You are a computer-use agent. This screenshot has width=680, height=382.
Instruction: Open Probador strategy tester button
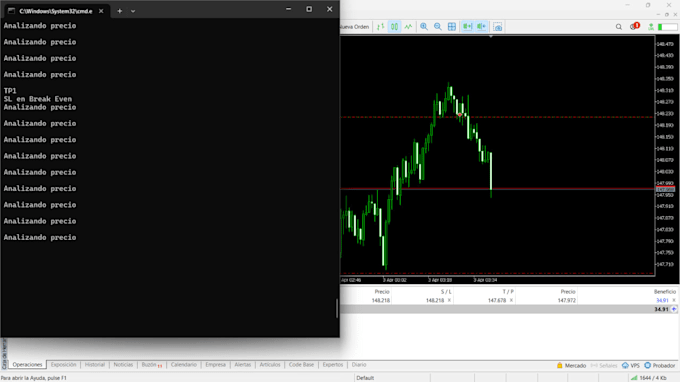pos(660,366)
